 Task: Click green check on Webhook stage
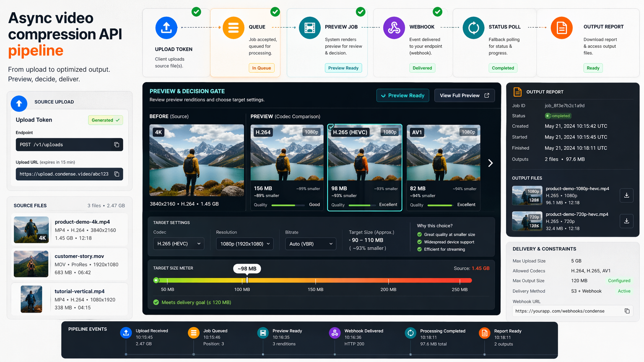pos(437,12)
